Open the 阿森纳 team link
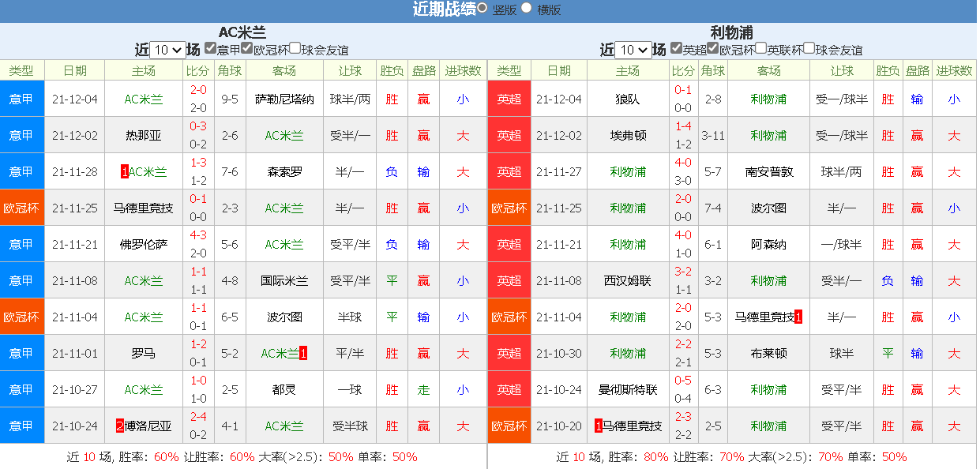Image resolution: width=980 pixels, height=469 pixels. (x=769, y=244)
